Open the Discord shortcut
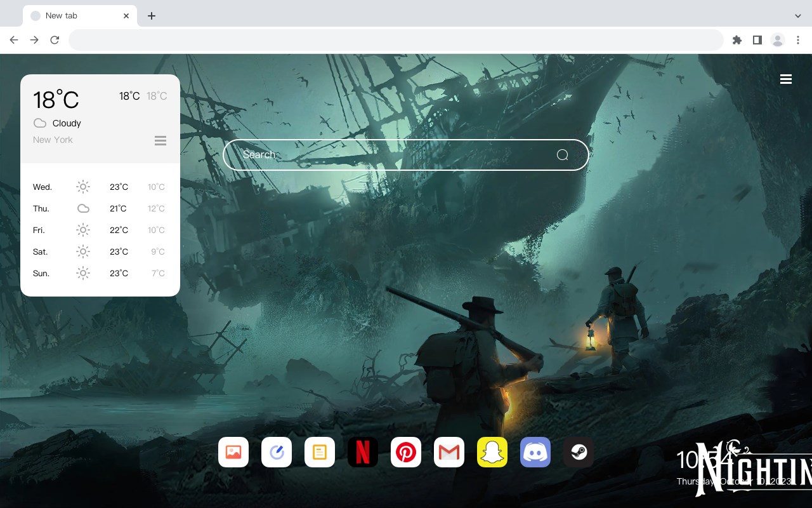812x508 pixels. [535, 452]
